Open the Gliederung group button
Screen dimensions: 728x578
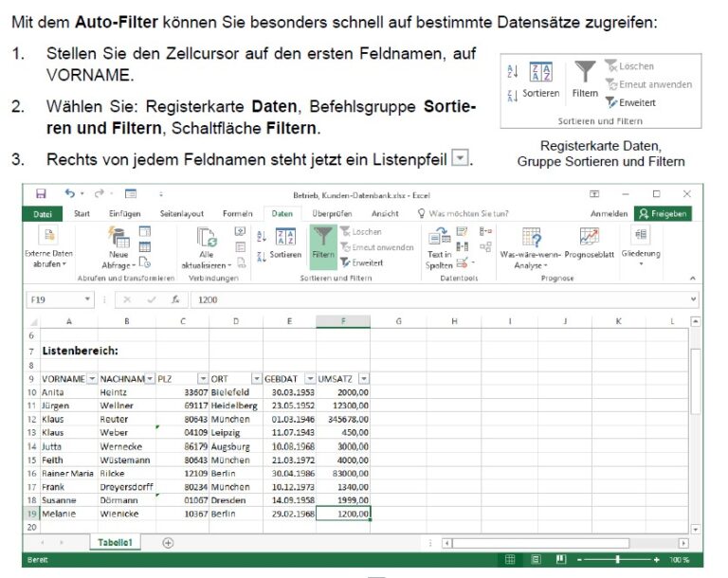[641, 246]
